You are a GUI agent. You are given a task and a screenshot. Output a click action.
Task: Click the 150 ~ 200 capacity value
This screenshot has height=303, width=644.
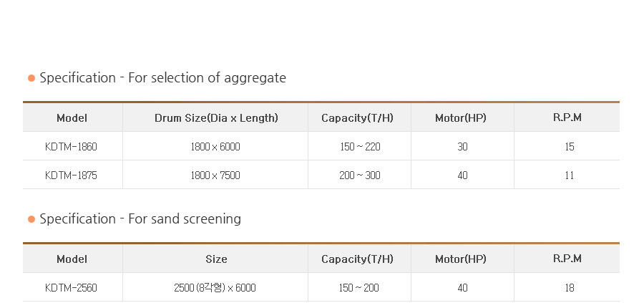pyautogui.click(x=359, y=288)
